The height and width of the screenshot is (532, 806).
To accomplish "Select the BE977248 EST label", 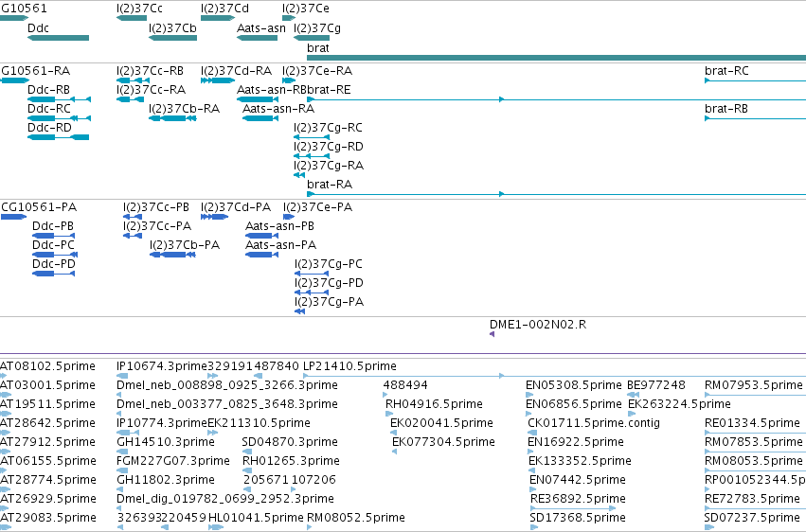I will pos(656,385).
